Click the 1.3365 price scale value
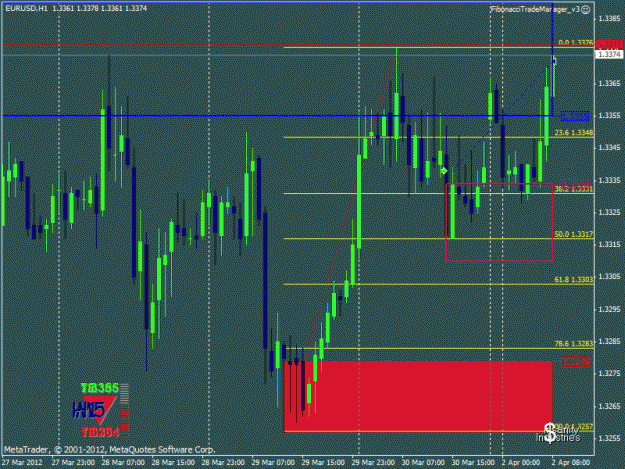625x469 pixels. [609, 83]
